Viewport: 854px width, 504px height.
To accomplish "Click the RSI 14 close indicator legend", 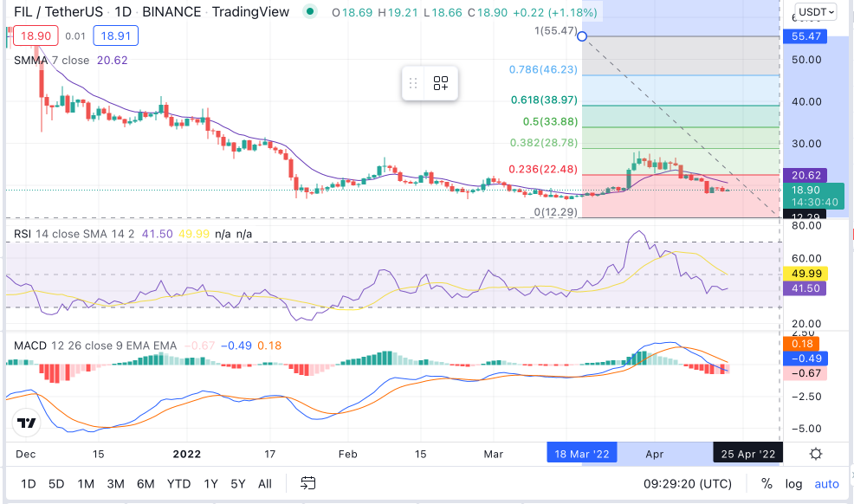I will click(x=74, y=234).
